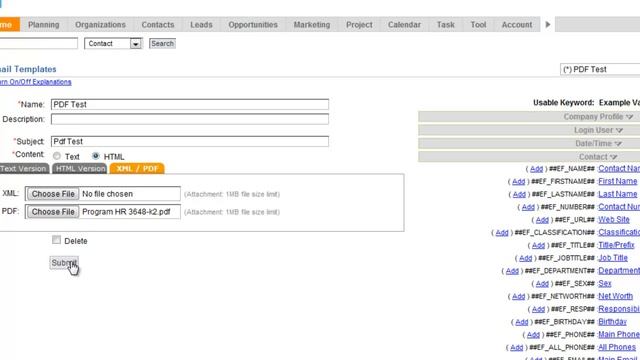Viewport: 640px width, 360px height.
Task: Add the ##EF_RESP## keyword
Action: (x=538, y=309)
